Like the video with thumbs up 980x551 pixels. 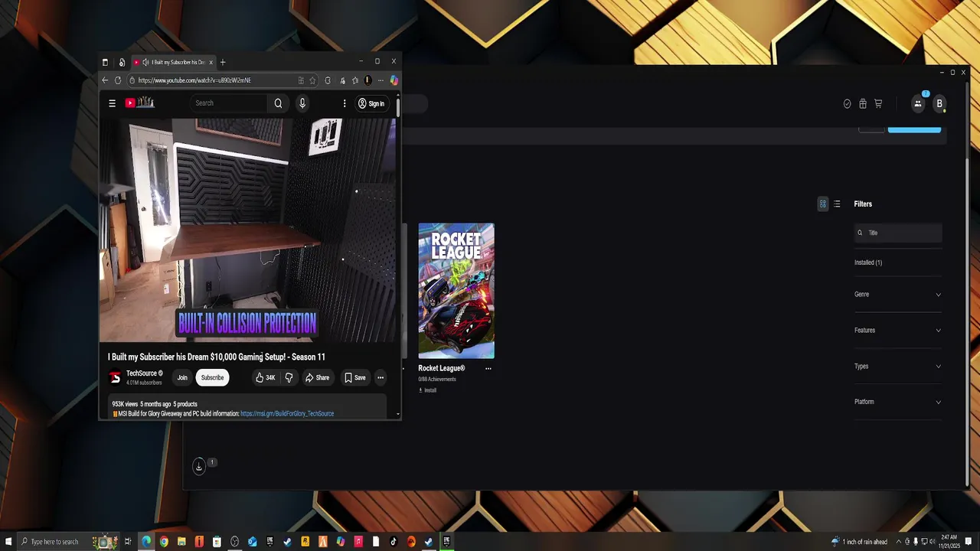click(265, 377)
